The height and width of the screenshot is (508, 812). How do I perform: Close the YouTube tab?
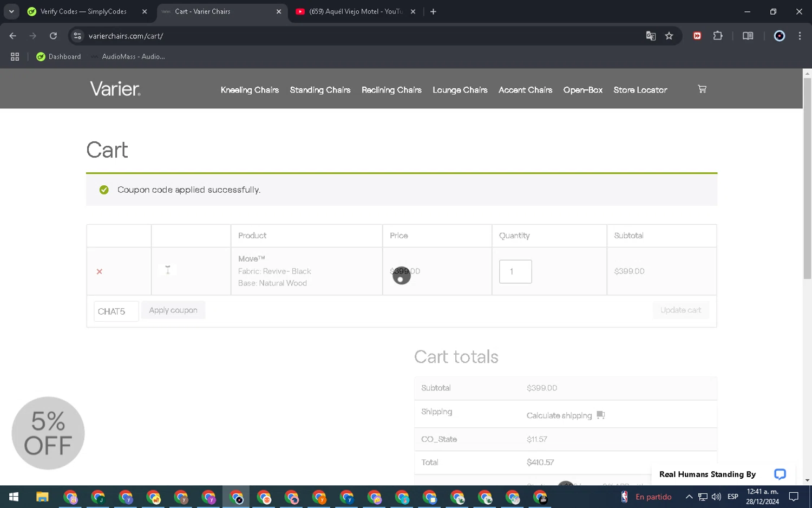(x=413, y=11)
